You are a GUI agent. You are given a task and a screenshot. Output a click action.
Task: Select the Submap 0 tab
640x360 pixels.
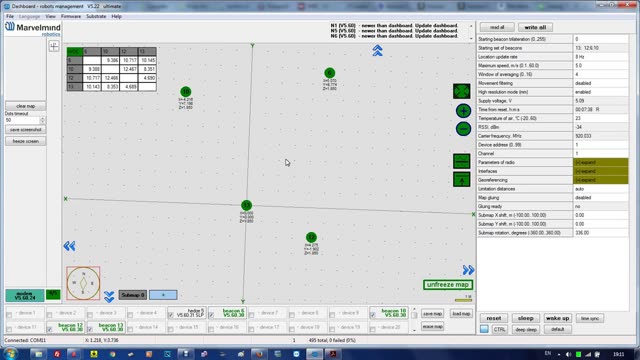pos(133,295)
